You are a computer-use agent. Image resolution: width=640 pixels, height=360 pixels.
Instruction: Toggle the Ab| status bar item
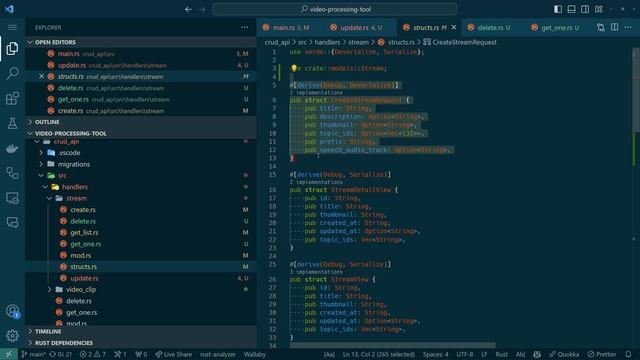click(520, 354)
